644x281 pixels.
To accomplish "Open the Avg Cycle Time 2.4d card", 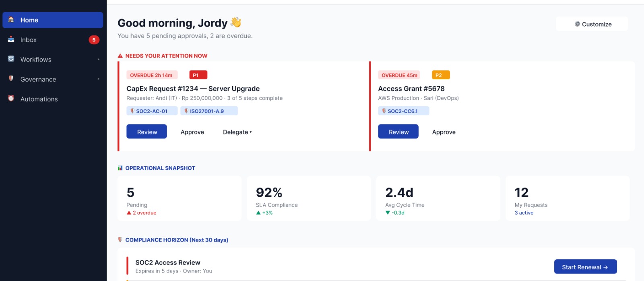I will coord(438,198).
